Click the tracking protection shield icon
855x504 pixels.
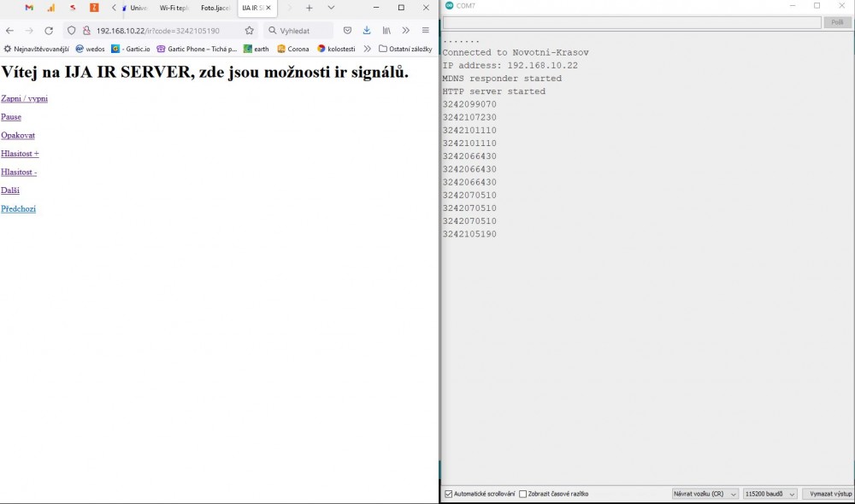(72, 30)
